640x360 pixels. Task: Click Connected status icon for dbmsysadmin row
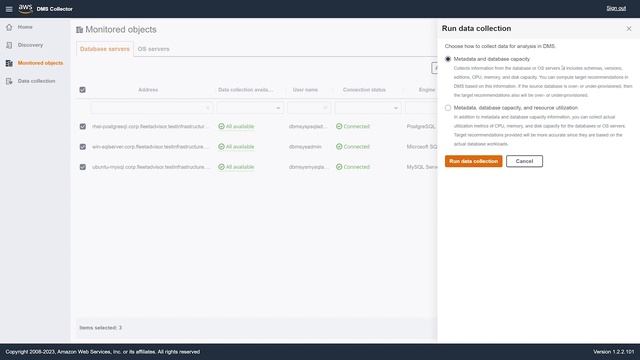[339, 147]
